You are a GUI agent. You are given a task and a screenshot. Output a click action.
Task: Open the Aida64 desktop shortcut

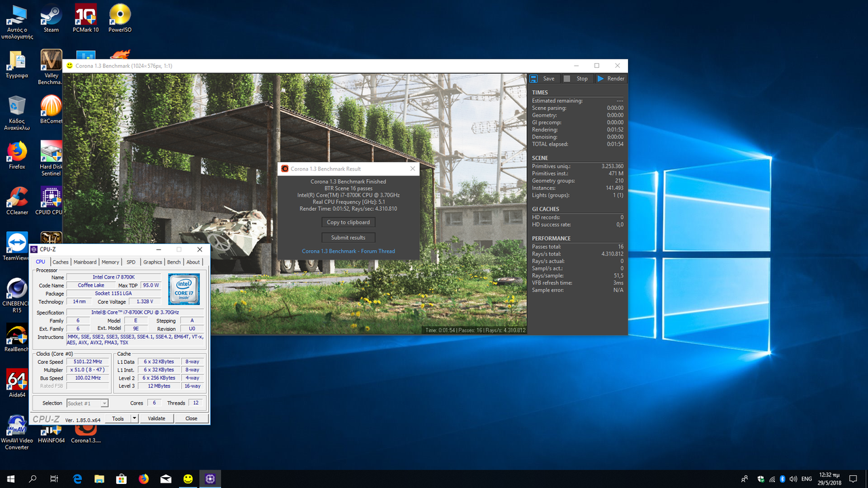click(x=17, y=384)
